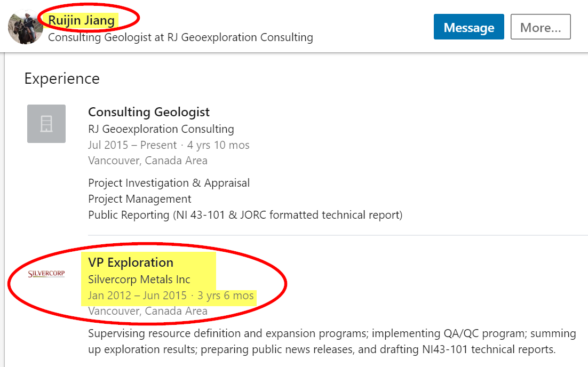Open the More... options menu
The height and width of the screenshot is (367, 588).
click(x=541, y=27)
